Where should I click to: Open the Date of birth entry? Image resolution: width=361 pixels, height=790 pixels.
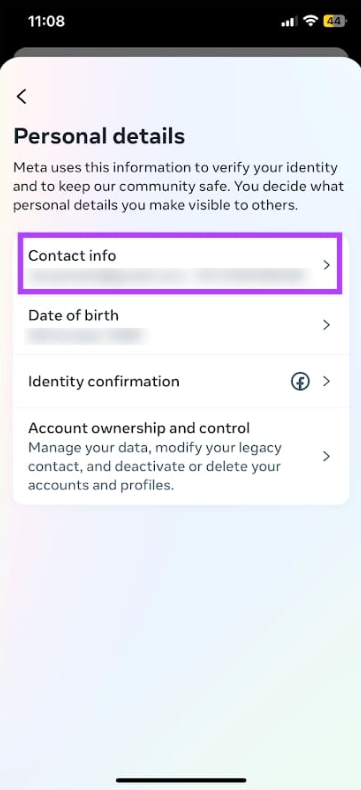coord(180,324)
